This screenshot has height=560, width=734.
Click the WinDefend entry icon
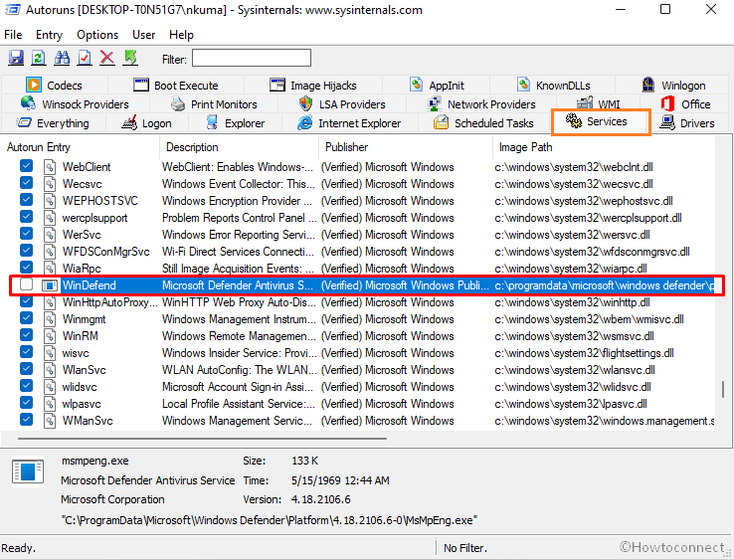[50, 285]
